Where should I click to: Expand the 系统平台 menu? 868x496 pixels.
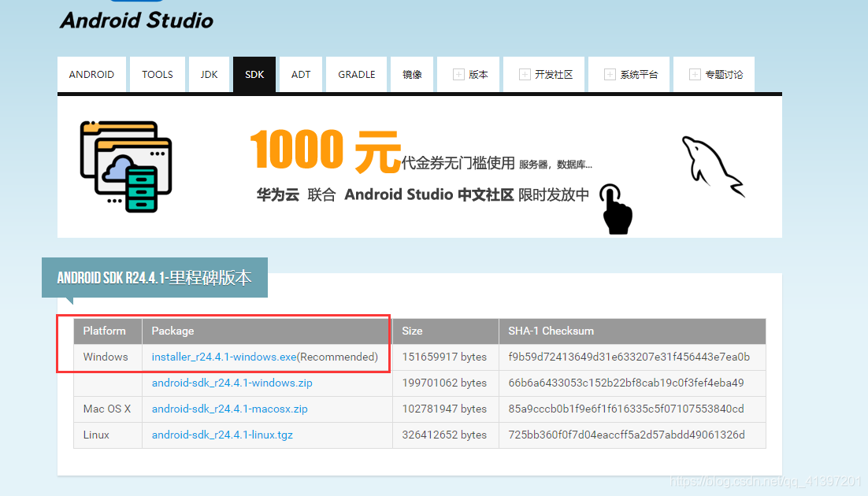[x=630, y=74]
